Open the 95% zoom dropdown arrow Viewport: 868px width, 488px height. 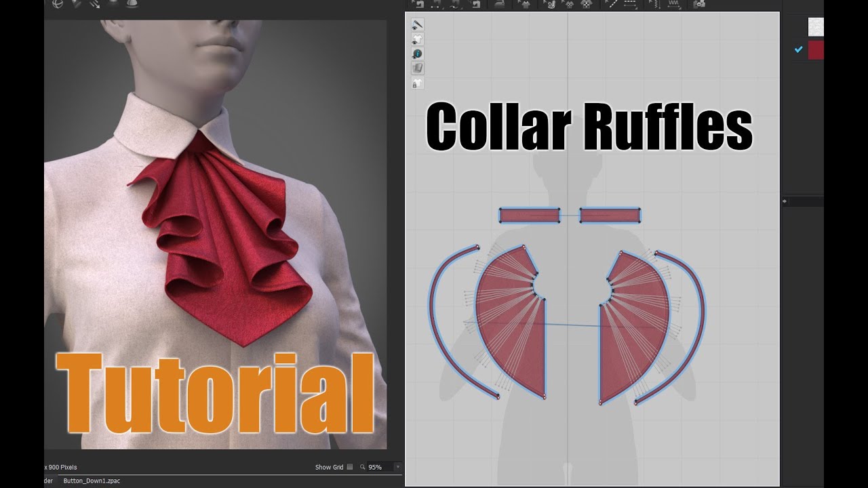click(x=397, y=467)
